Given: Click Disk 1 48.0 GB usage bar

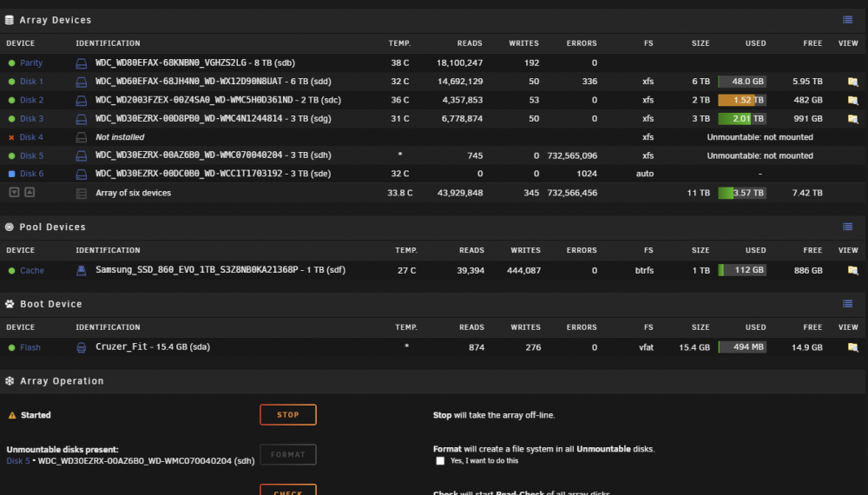Looking at the screenshot, I should point(742,82).
